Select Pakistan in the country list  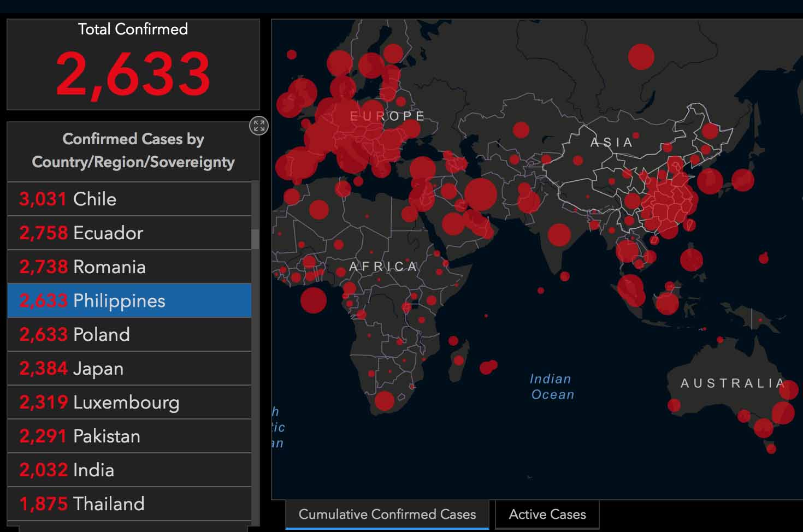pos(129,436)
